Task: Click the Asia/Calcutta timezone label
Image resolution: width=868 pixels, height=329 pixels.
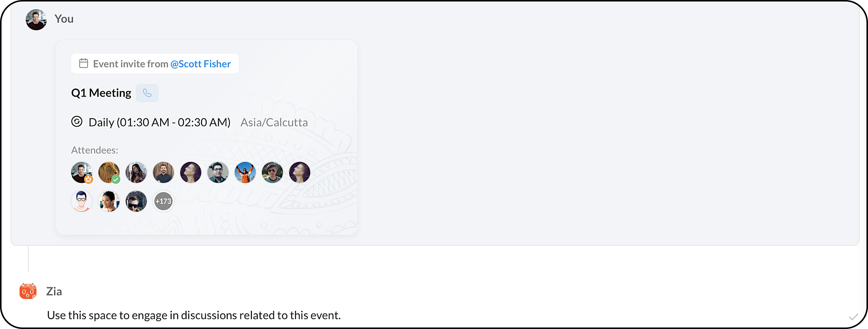Action: click(274, 123)
